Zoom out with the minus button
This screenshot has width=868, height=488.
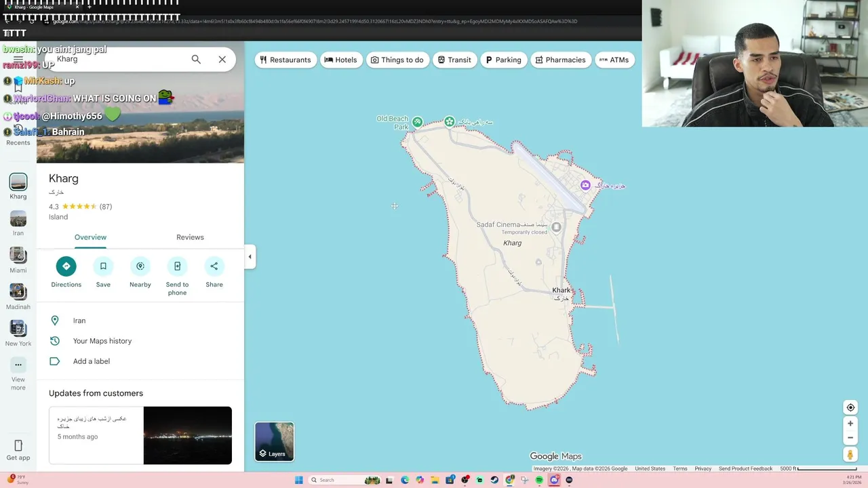[x=850, y=438]
